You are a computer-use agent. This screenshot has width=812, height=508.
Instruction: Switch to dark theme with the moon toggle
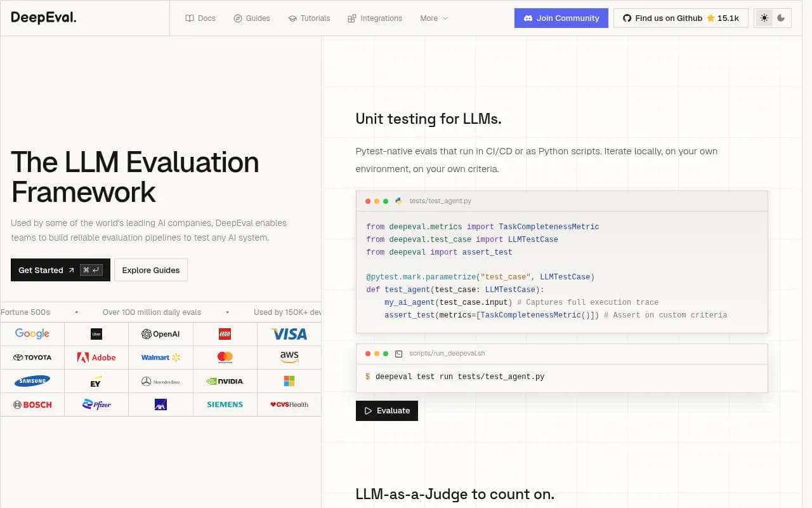[x=781, y=18]
